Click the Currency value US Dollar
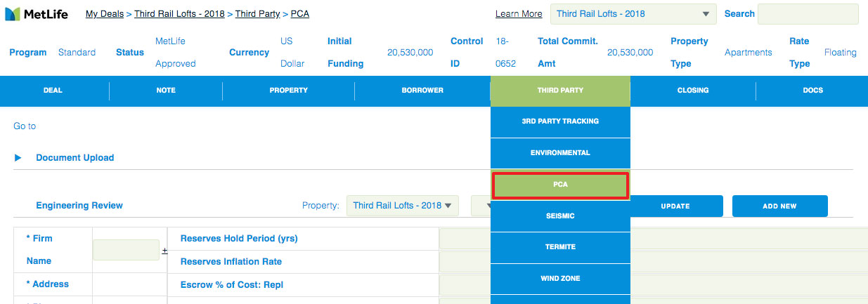The image size is (868, 304). [292, 53]
